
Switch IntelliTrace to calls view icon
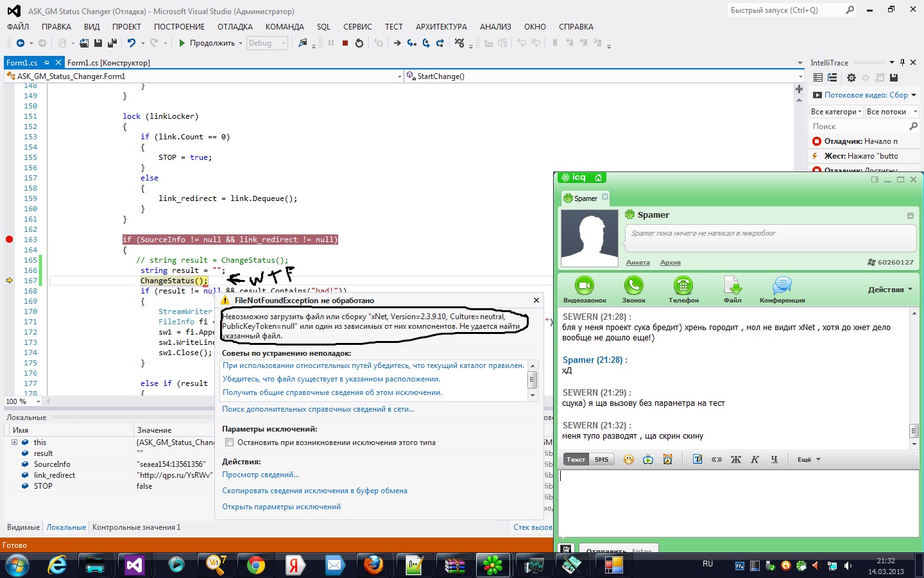click(832, 78)
